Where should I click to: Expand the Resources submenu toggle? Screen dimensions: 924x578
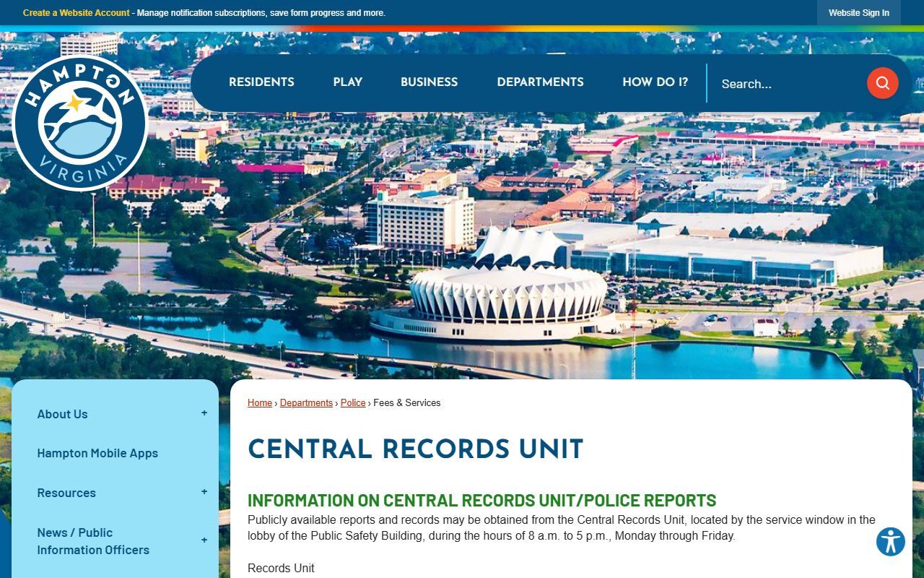(x=204, y=492)
